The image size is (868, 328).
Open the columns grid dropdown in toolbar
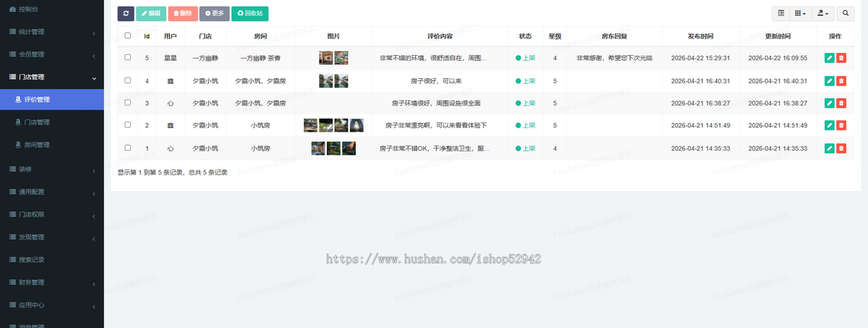click(800, 13)
